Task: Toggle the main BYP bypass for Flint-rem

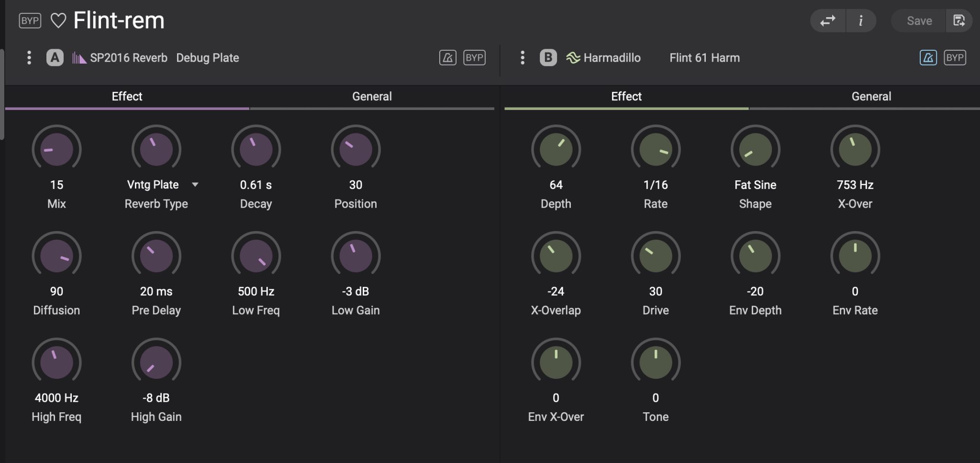Action: tap(30, 21)
